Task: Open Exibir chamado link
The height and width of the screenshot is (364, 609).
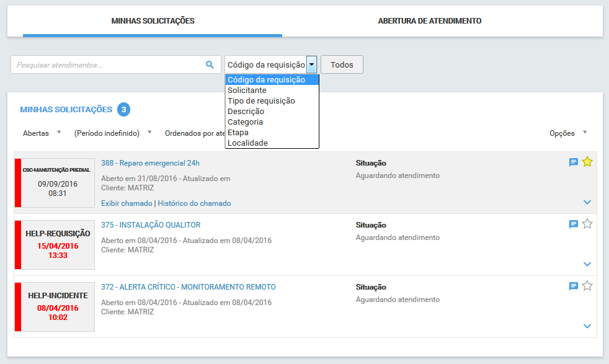Action: (x=127, y=203)
